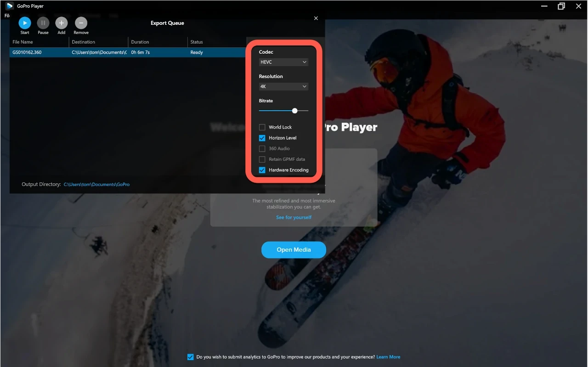Uncheck the Horizon Level checkbox
This screenshot has width=588, height=367.
tap(262, 138)
